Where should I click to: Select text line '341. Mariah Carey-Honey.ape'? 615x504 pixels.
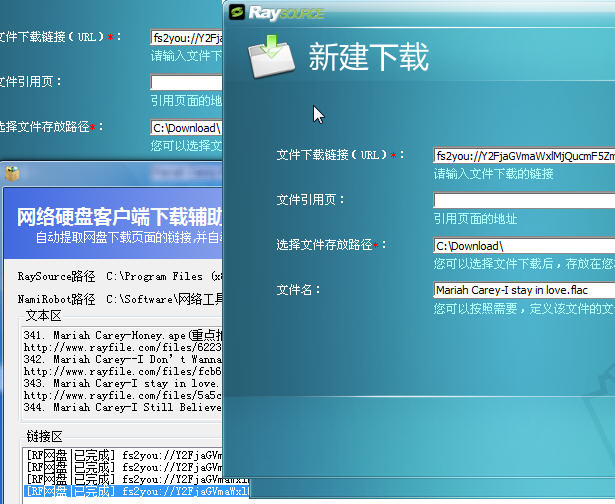pos(123,335)
